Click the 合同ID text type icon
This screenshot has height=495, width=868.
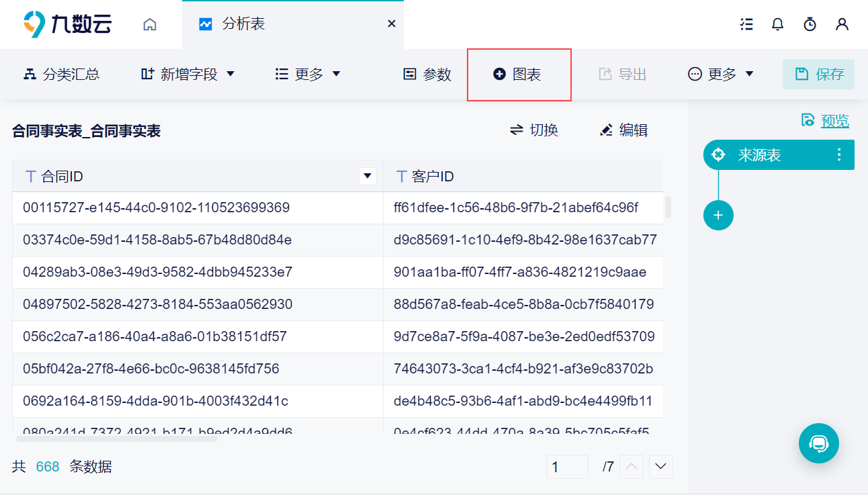pos(30,177)
